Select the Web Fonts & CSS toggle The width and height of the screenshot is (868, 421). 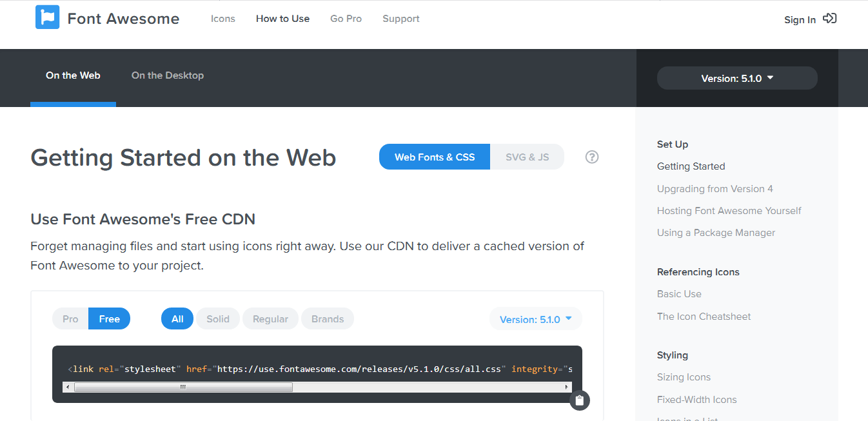point(435,157)
